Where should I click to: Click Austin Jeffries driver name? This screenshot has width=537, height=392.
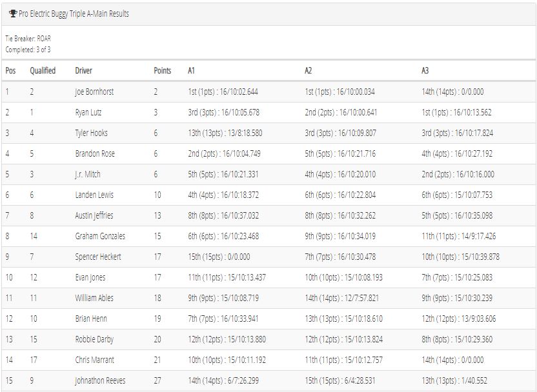94,215
